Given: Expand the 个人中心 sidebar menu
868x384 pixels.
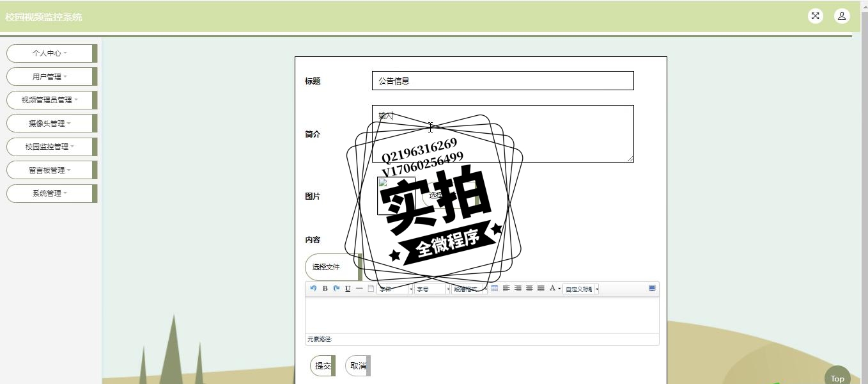Looking at the screenshot, I should point(52,53).
